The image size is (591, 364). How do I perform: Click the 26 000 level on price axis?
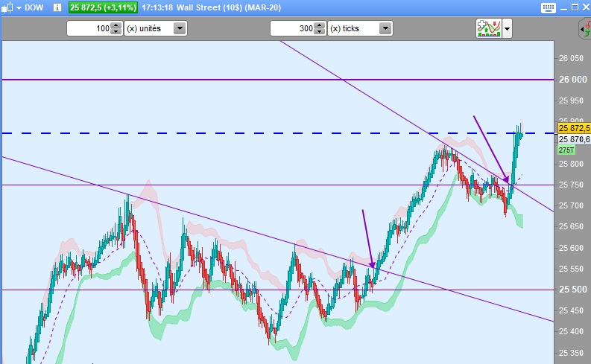572,80
